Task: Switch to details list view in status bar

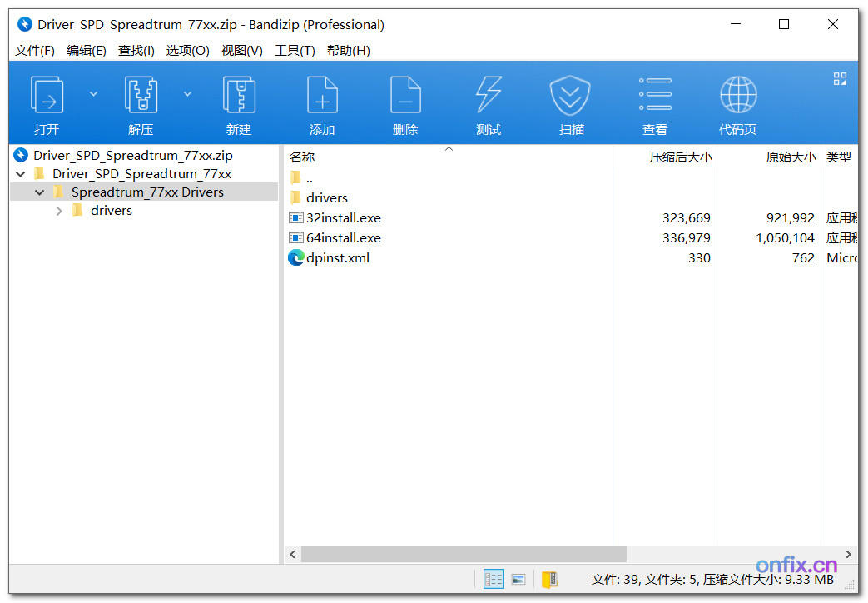Action: pos(494,579)
